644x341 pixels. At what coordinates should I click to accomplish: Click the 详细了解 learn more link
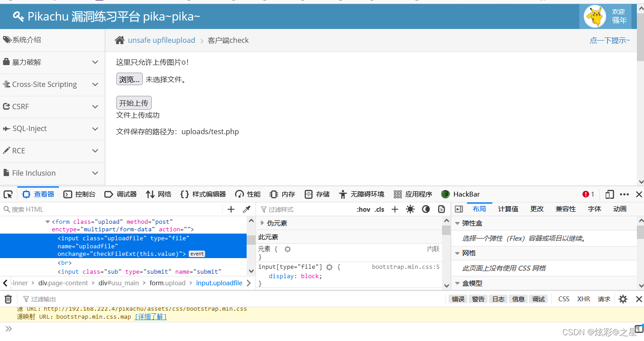151,317
